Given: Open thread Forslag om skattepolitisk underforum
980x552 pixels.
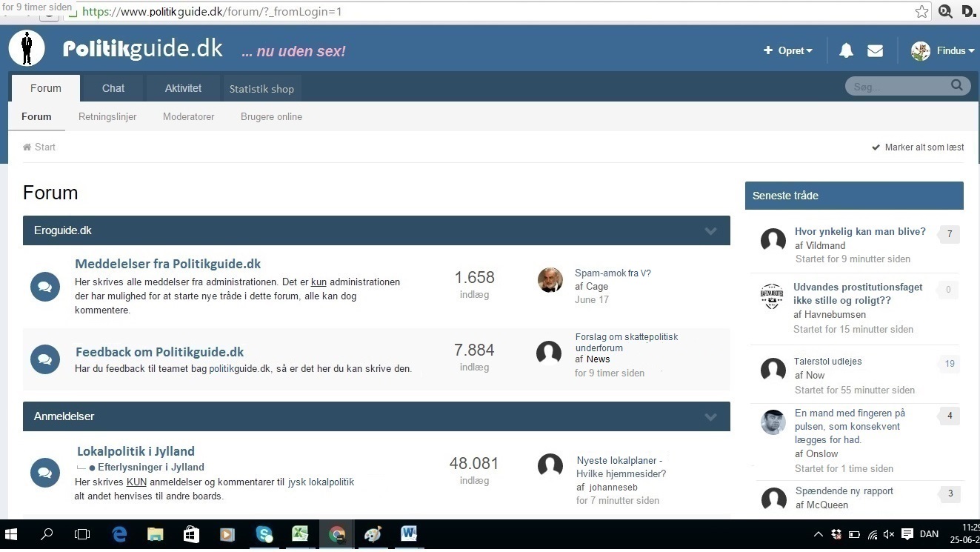Looking at the screenshot, I should 627,342.
